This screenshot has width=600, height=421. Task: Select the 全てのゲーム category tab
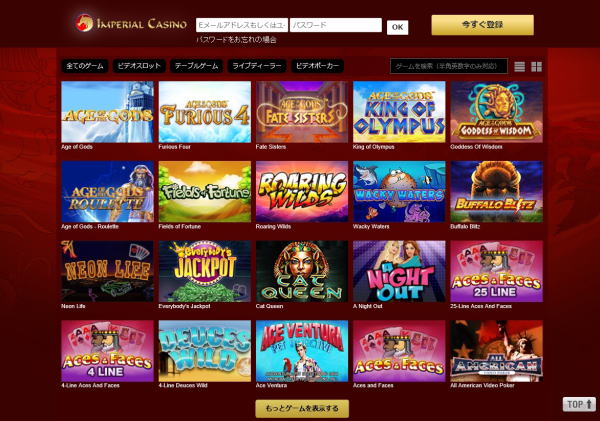point(85,66)
